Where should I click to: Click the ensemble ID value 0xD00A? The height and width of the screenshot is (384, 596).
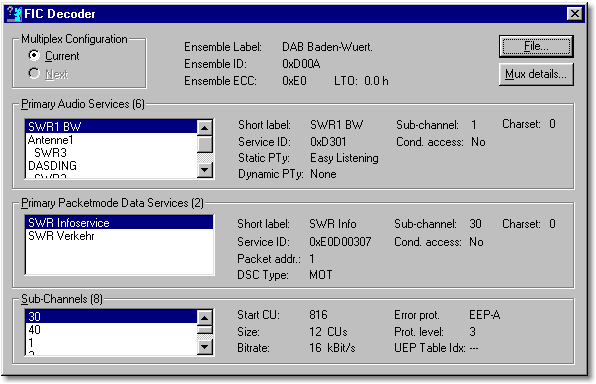click(301, 64)
